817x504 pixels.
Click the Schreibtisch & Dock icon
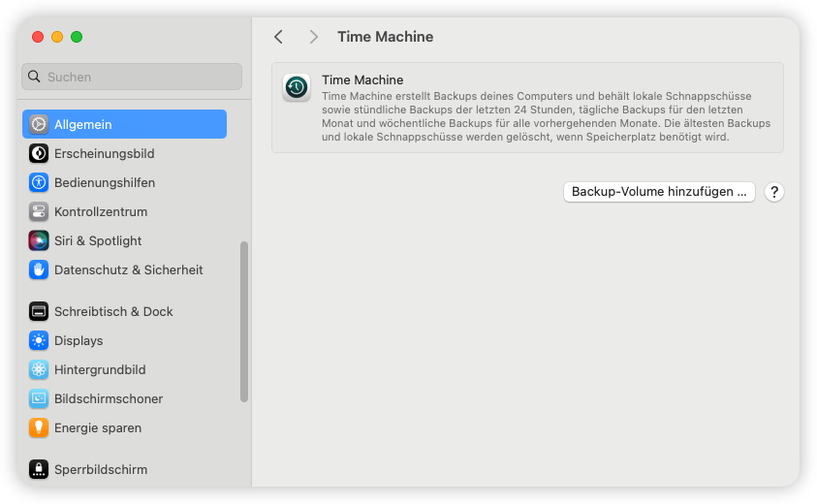(x=39, y=312)
